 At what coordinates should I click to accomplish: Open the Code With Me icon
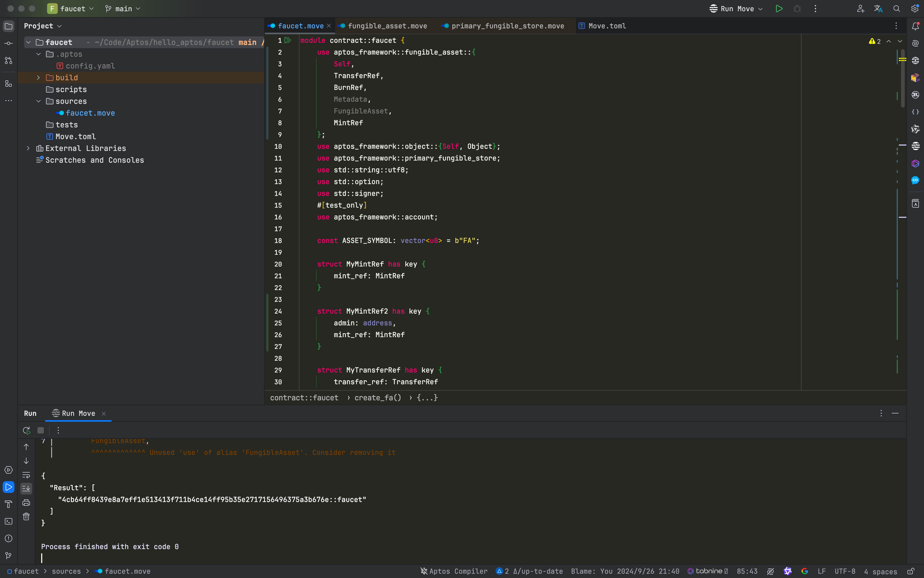(860, 8)
